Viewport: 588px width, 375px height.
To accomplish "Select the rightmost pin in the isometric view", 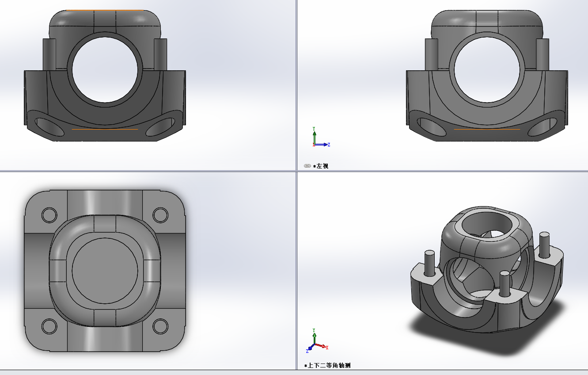I will click(545, 245).
